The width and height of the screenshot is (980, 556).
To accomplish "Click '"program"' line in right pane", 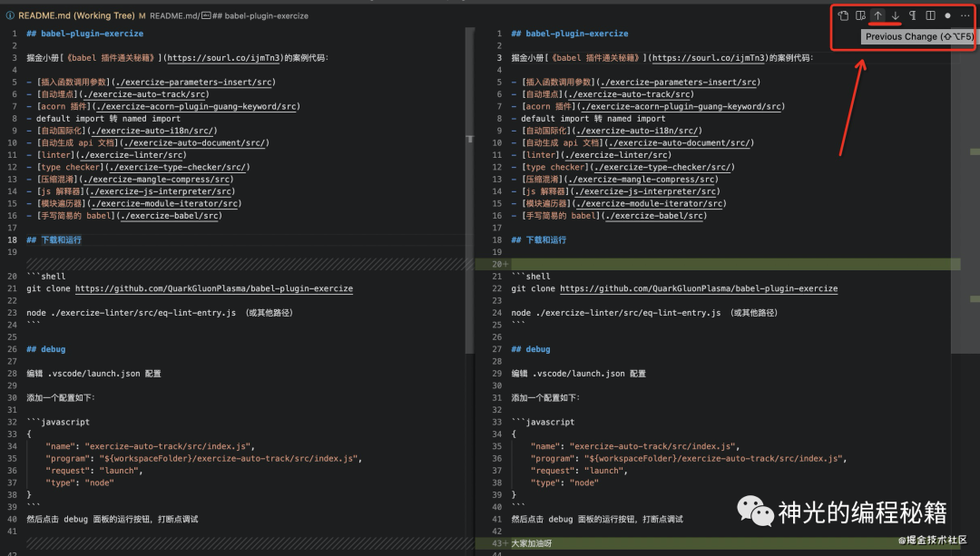I will coord(689,459).
